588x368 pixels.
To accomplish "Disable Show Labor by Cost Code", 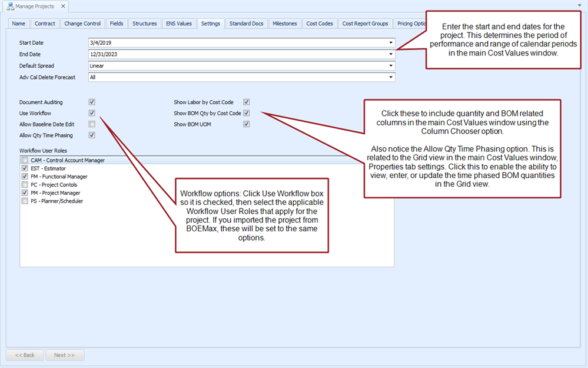I will [247, 102].
